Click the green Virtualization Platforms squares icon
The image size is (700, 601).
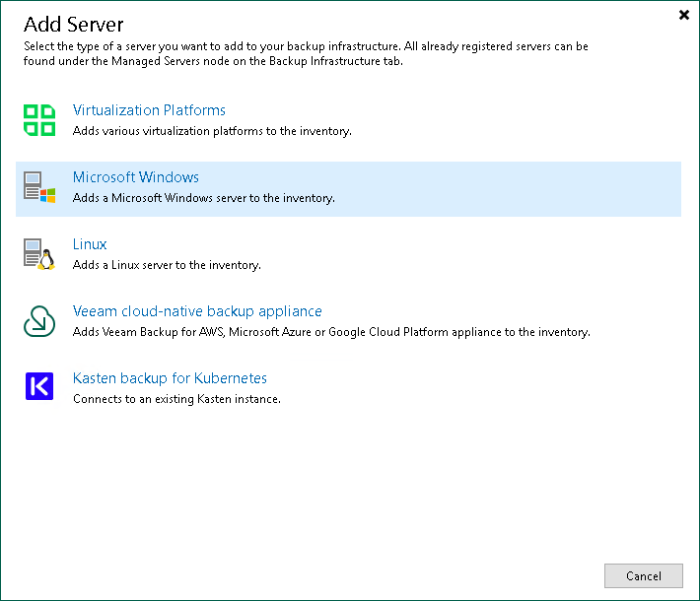coord(39,120)
